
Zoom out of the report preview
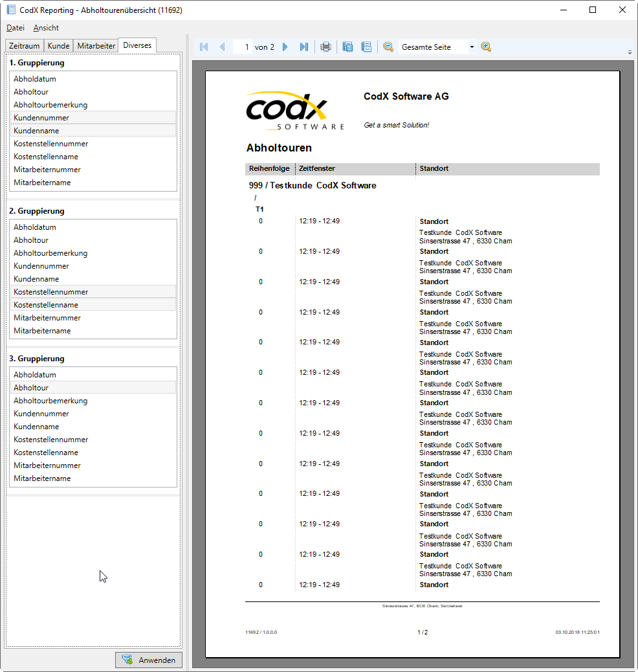(x=389, y=47)
